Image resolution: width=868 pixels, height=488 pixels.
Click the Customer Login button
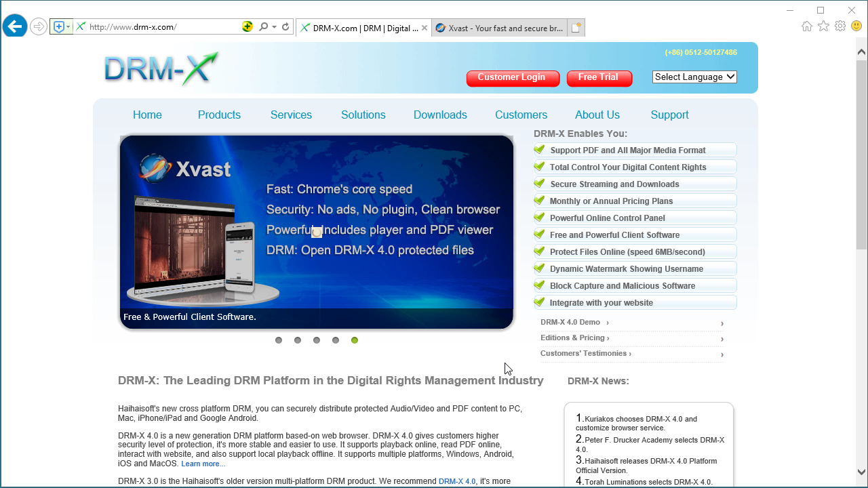click(x=512, y=78)
